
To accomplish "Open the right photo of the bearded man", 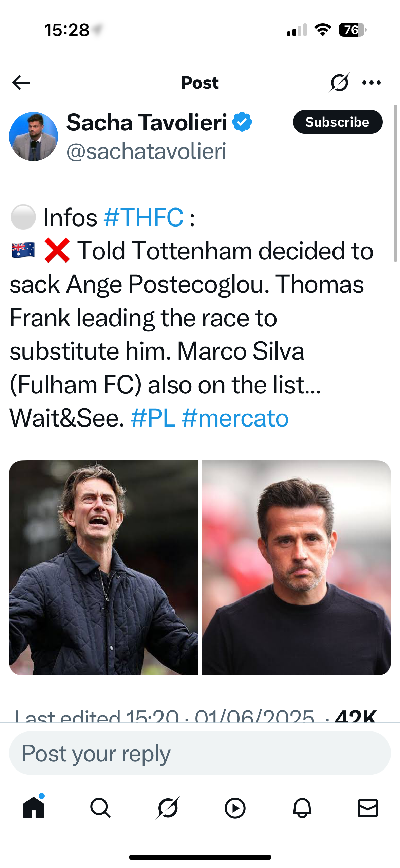I will click(297, 568).
